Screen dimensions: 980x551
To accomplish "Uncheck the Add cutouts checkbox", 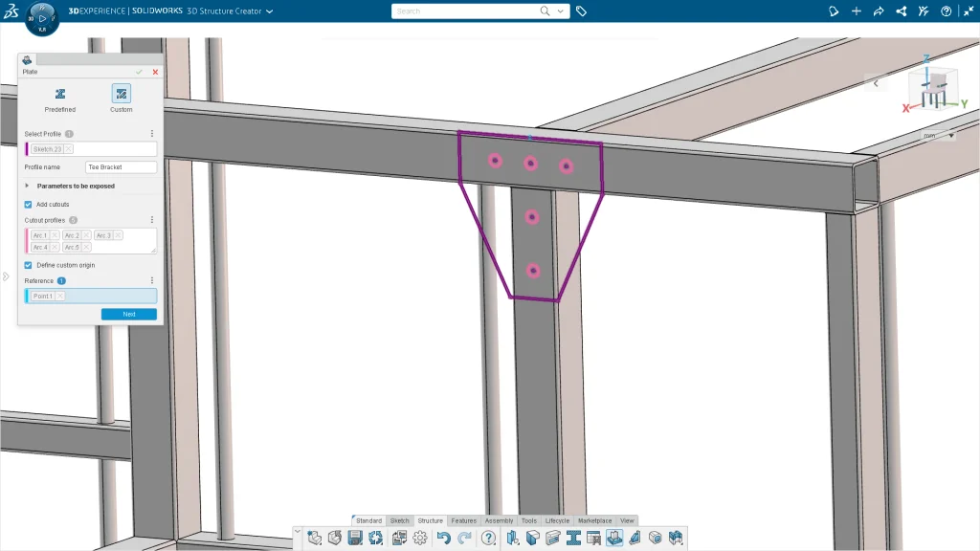I will [28, 204].
